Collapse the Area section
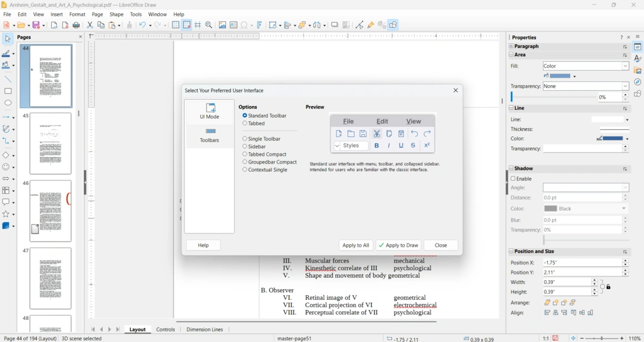Screen dimensions: 644x342 [511, 55]
